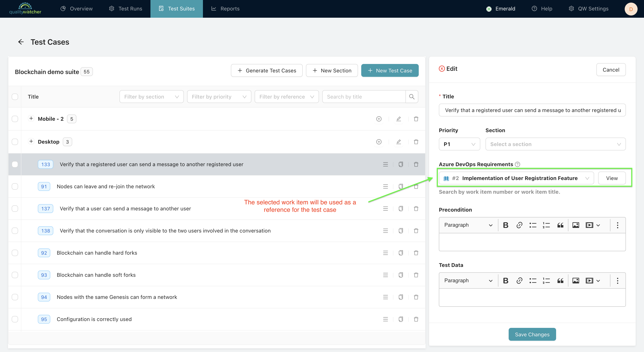Viewport: 644px width, 352px height.
Task: Click the back arrow beside Test Cases
Action: point(21,42)
